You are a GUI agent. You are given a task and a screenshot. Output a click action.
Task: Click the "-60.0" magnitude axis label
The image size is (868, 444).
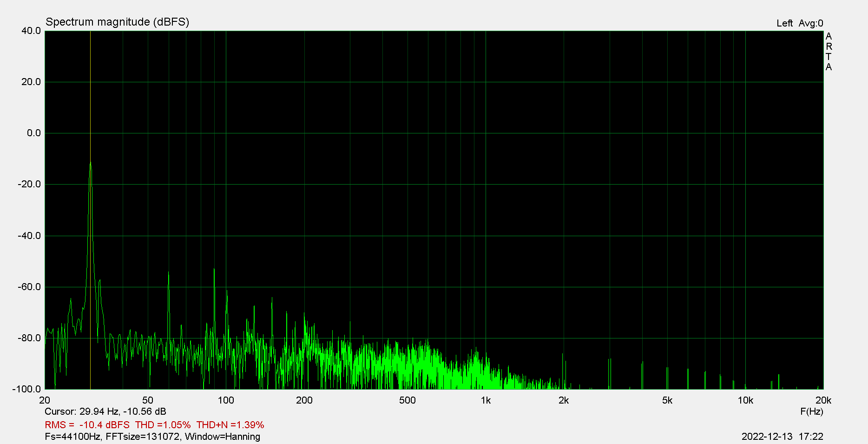(29, 287)
